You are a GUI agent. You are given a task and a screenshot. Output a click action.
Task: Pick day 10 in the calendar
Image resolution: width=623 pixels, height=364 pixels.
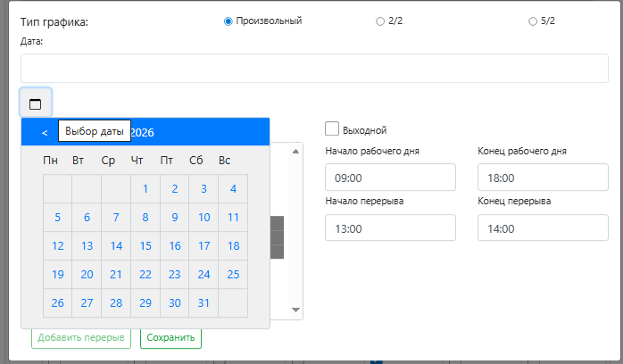point(204,217)
